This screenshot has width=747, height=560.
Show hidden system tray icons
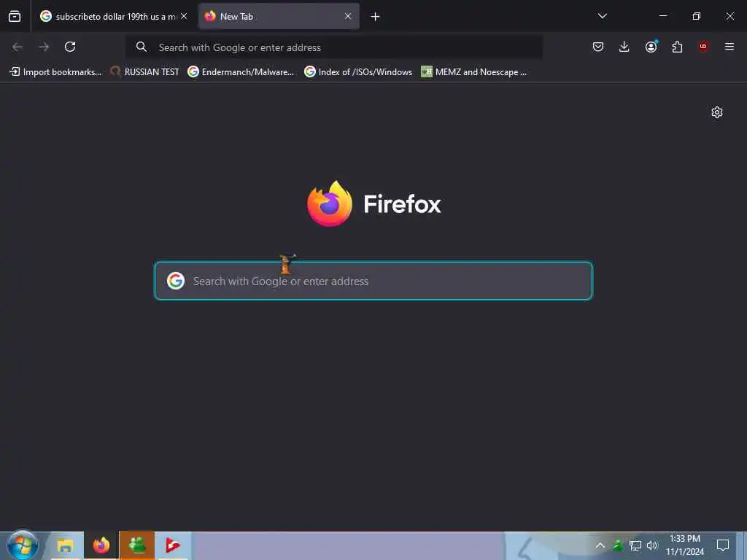600,545
